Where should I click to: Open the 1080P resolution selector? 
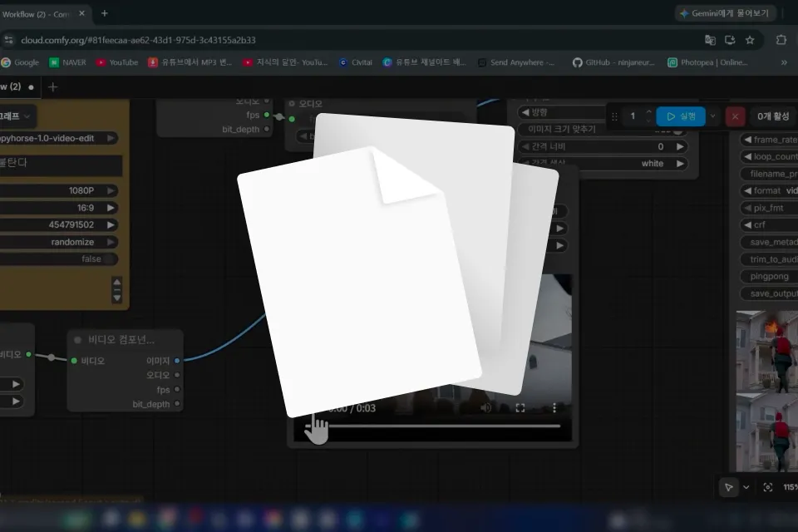click(59, 190)
